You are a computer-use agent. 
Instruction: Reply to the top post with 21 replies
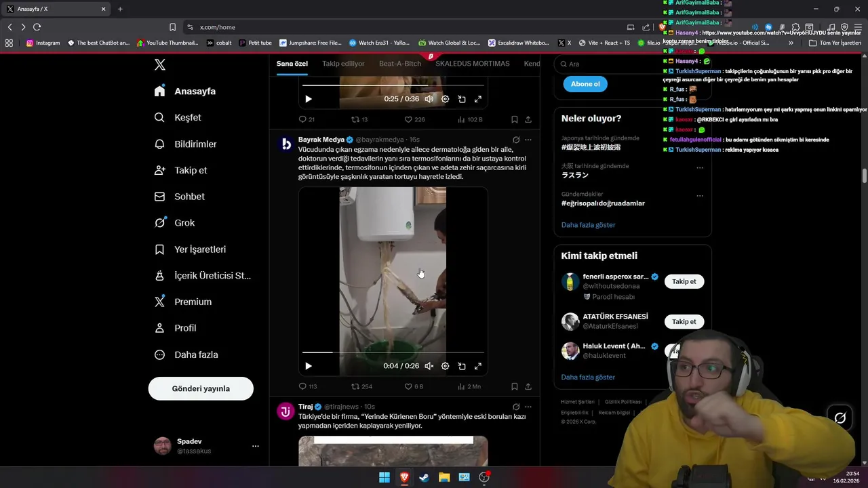click(x=307, y=119)
